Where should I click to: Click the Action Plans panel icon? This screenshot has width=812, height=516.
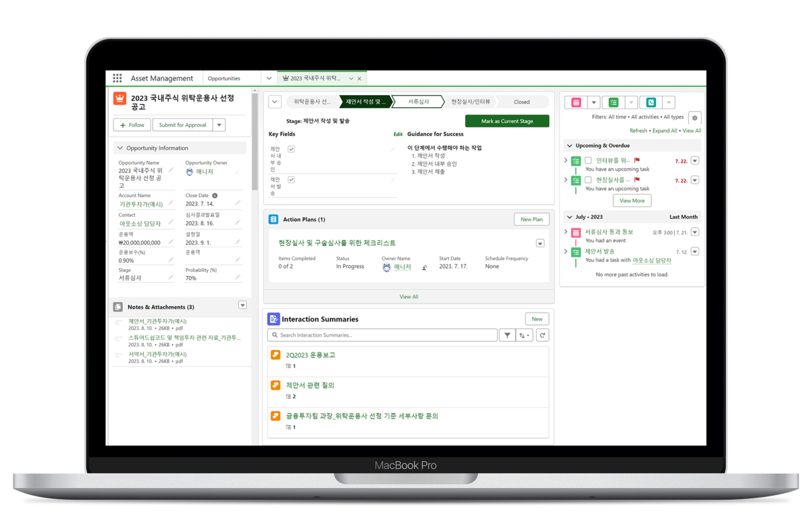pos(273,219)
